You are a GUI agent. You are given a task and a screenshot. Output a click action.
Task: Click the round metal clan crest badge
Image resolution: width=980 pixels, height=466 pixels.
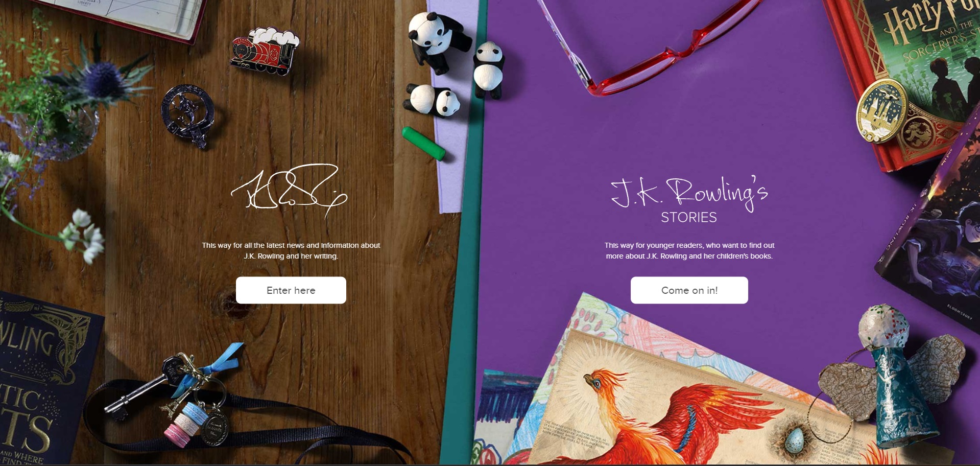point(188,116)
